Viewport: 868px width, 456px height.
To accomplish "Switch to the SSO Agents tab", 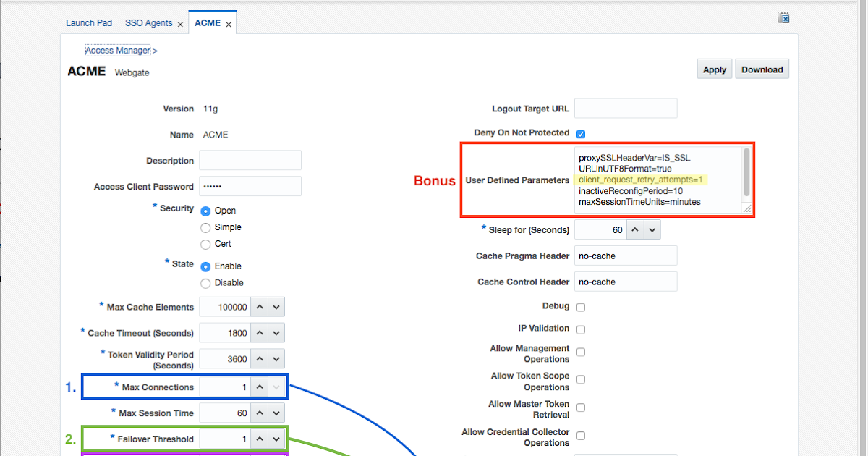I will (x=148, y=23).
